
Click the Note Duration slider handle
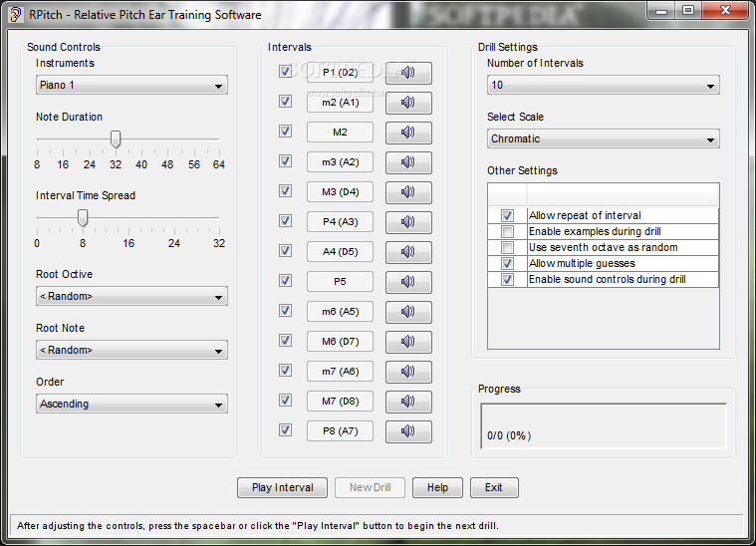tap(116, 138)
